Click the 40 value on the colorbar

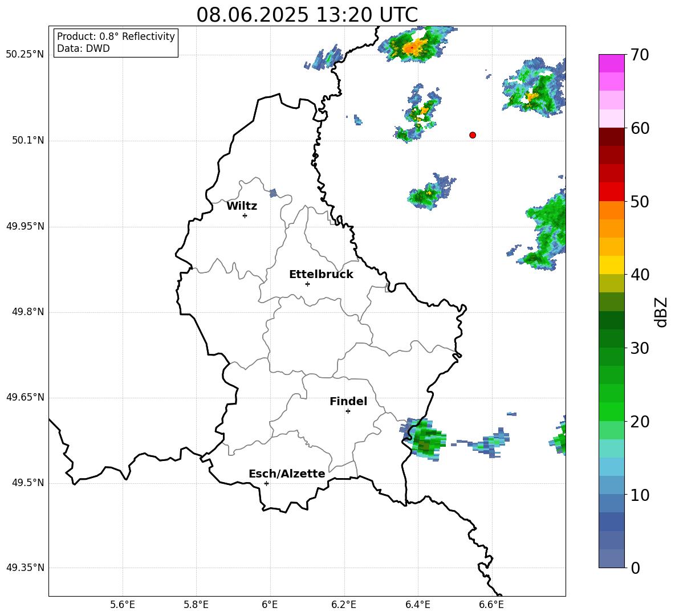coord(639,275)
